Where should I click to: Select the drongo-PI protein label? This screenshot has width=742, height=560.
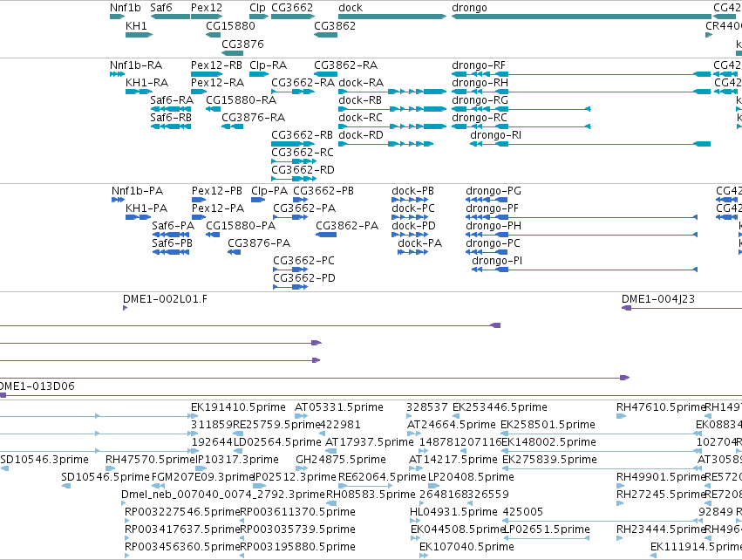coord(497,261)
